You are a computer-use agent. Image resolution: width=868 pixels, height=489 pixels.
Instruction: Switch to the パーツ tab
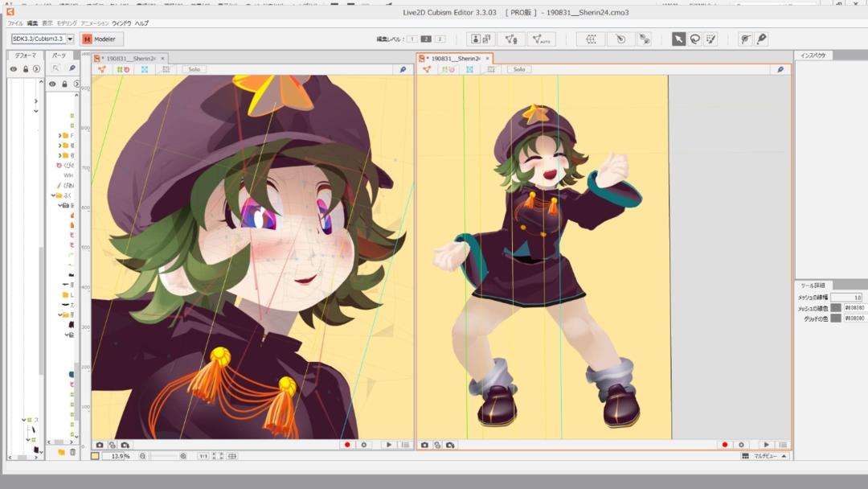tap(59, 55)
